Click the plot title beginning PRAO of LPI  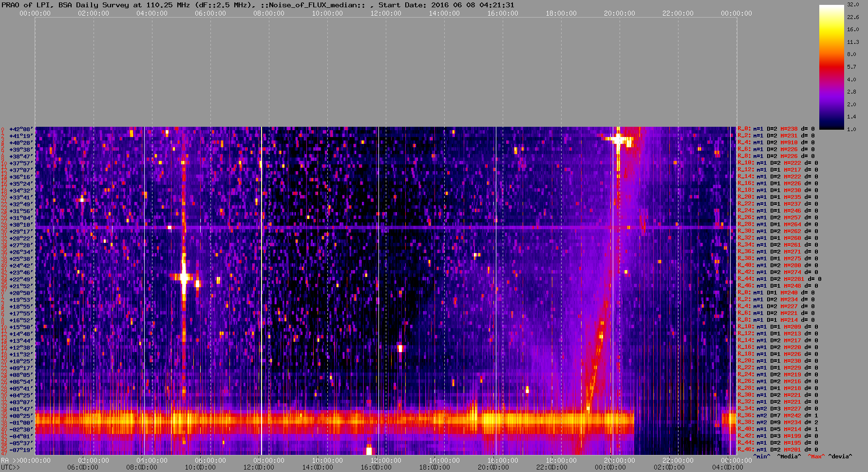258,5
